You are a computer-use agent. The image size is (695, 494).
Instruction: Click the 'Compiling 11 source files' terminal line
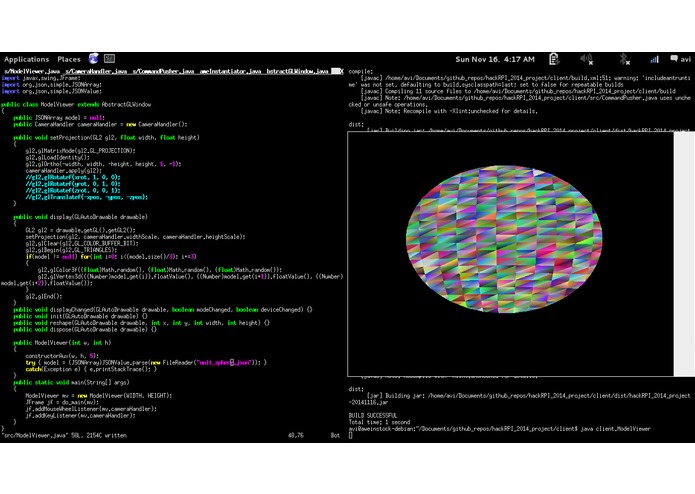coord(518,91)
